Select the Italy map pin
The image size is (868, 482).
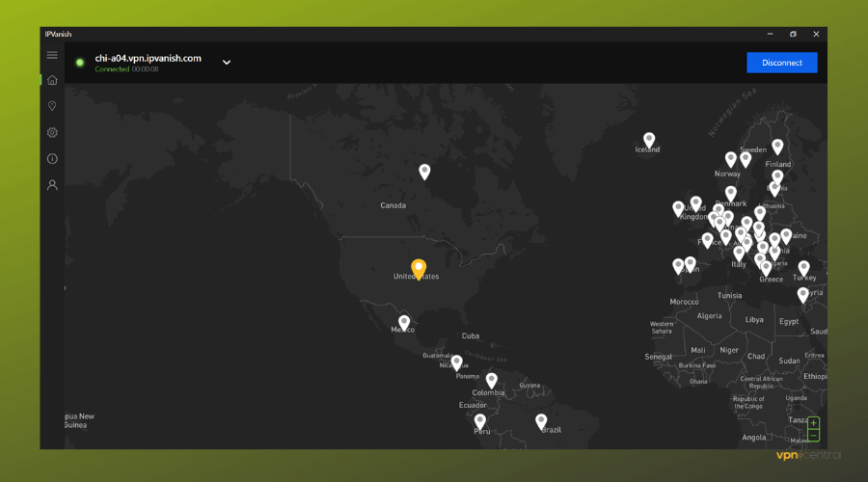tap(739, 253)
